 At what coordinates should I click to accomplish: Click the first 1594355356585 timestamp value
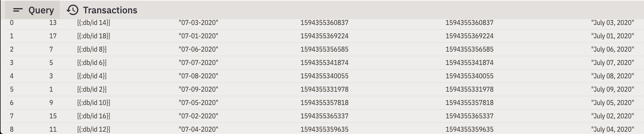324,49
